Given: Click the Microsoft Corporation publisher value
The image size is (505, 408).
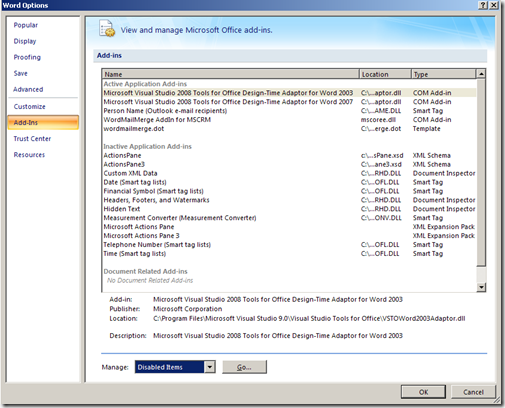Looking at the screenshot, I should [187, 309].
